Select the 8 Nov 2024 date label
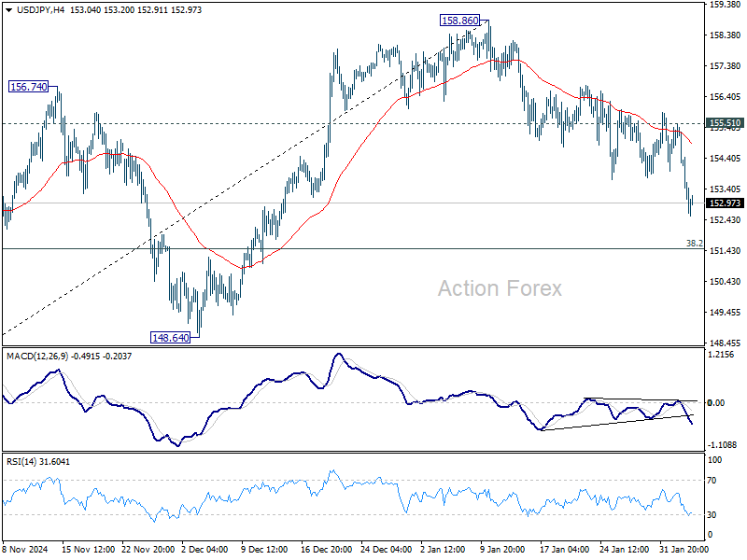The height and width of the screenshot is (560, 747). pyautogui.click(x=25, y=550)
